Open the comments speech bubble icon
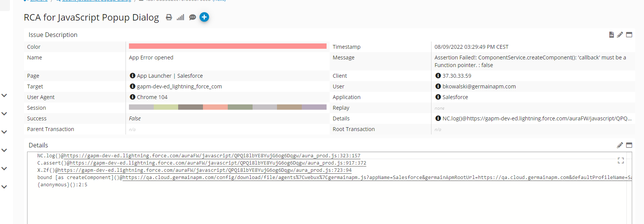This screenshot has height=224, width=644. point(193,17)
